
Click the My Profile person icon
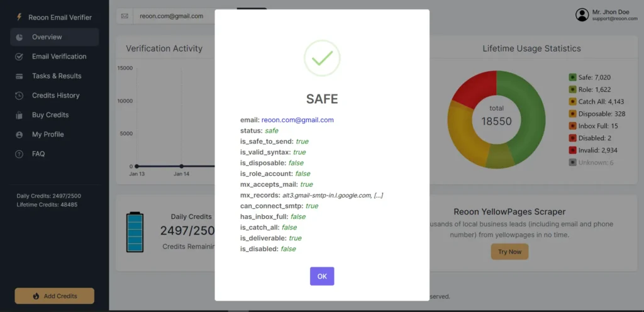(x=19, y=135)
